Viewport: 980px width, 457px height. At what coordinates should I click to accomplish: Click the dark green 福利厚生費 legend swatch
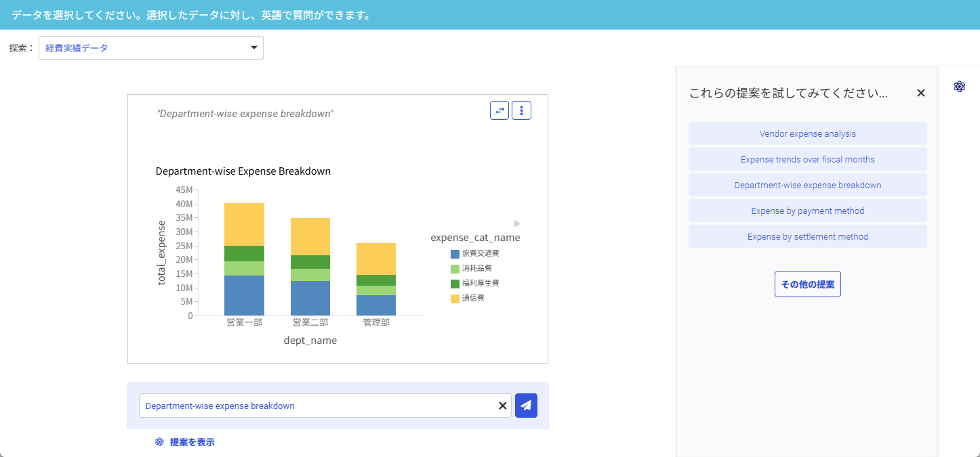point(455,284)
